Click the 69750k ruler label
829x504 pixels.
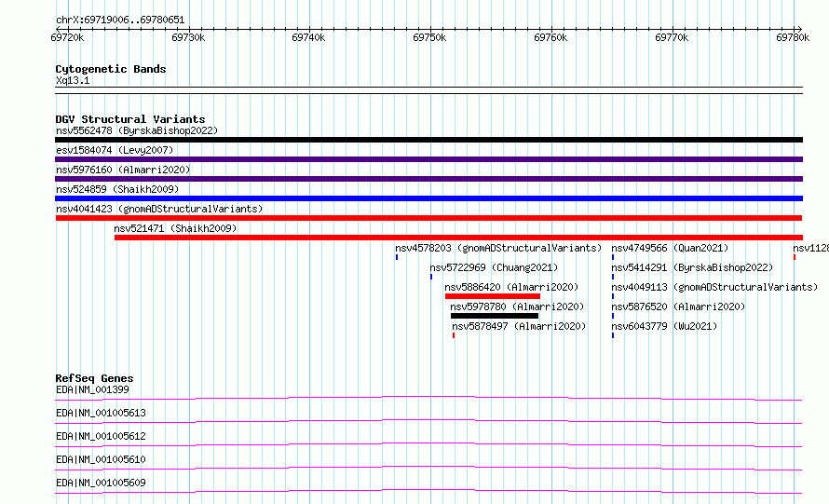(x=429, y=37)
